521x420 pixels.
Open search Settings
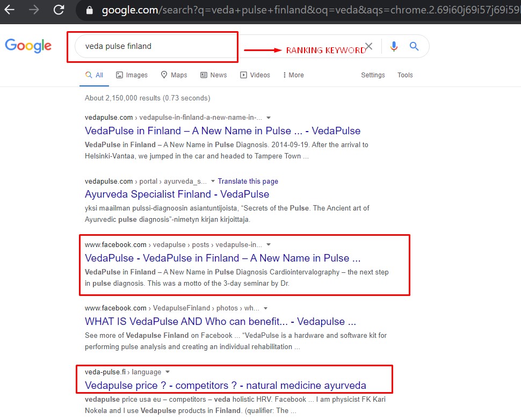click(x=373, y=75)
